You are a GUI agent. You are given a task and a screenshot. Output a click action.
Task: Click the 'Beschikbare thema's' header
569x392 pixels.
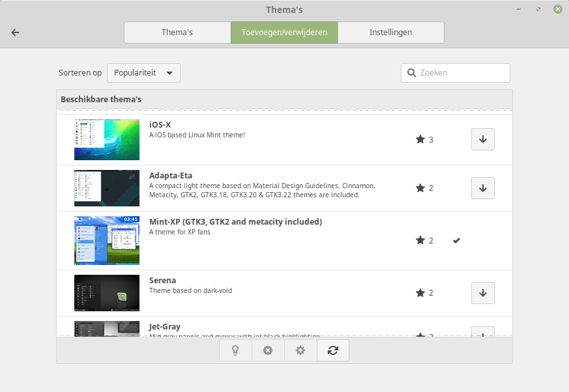(x=101, y=100)
